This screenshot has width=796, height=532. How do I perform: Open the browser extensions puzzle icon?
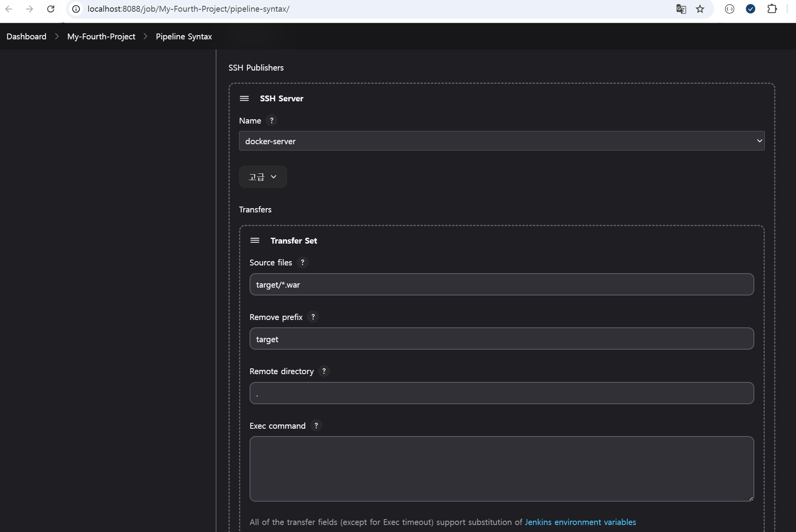tap(772, 9)
